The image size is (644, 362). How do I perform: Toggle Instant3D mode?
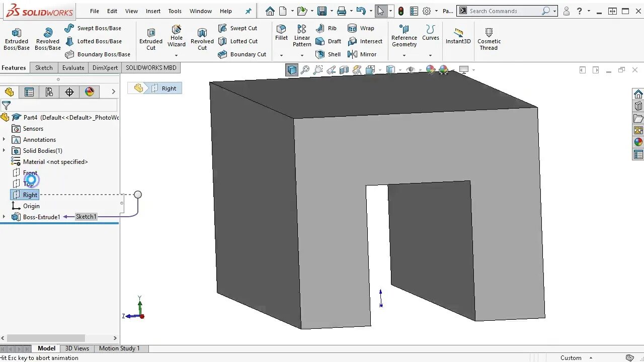point(458,36)
